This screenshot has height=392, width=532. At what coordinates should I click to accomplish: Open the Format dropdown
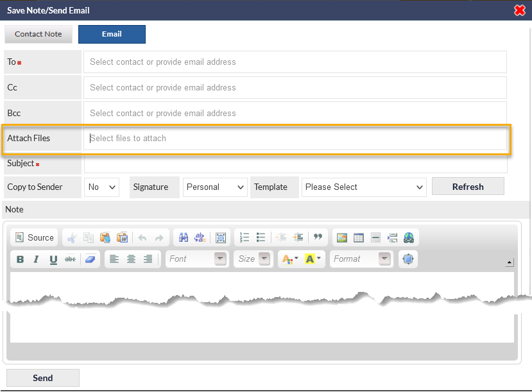coord(361,259)
